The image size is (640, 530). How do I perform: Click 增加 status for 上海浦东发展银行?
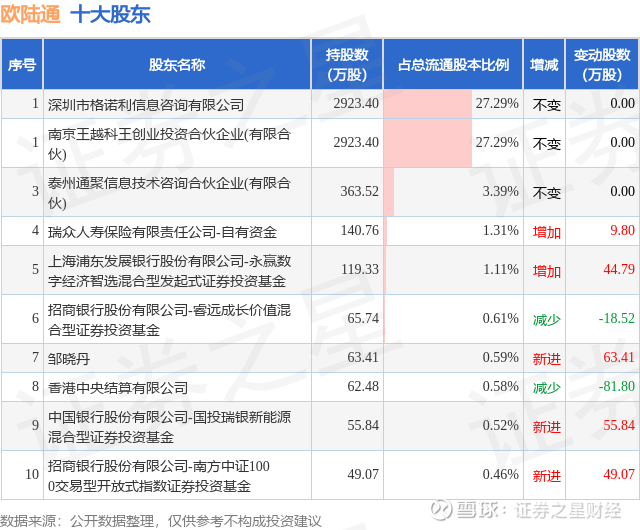547,271
